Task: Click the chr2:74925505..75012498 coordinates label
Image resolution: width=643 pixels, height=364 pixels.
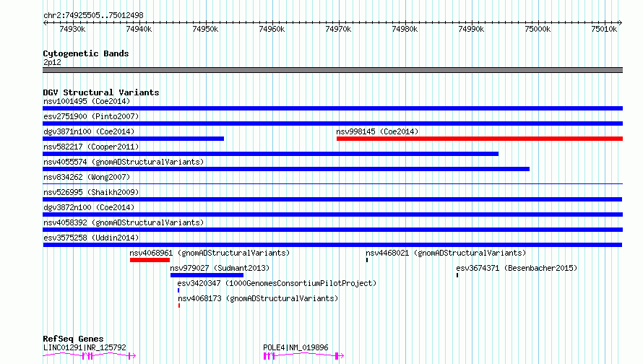Action: point(93,15)
